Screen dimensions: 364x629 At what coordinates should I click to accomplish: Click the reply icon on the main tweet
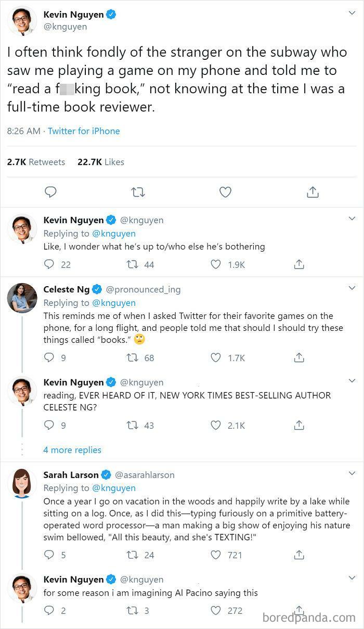tap(50, 192)
